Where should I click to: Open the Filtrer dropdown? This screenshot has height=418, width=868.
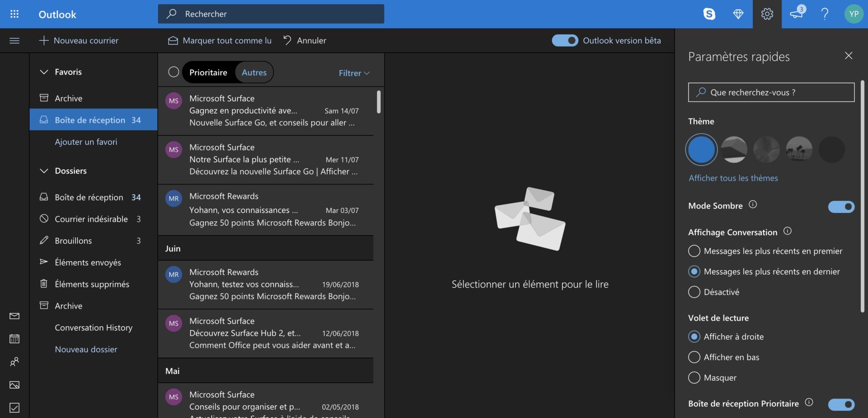pyautogui.click(x=354, y=73)
